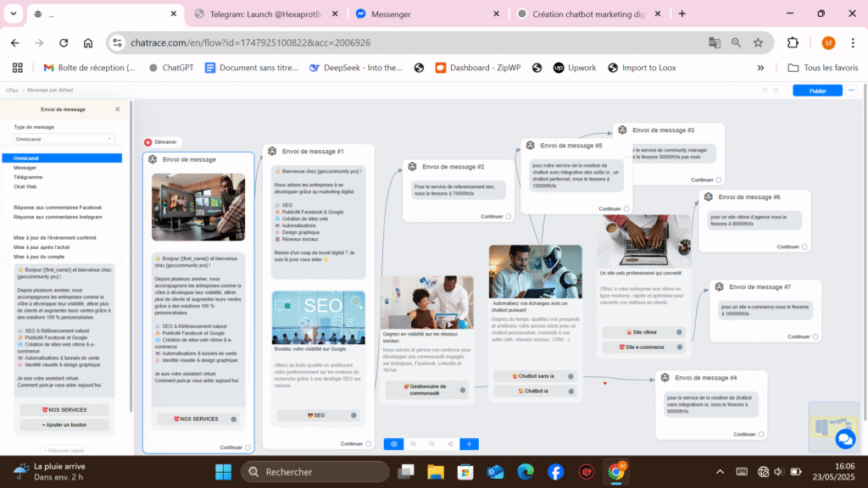868x488 pixels.
Task: Select the Undo icon near Publier
Action: click(765, 91)
